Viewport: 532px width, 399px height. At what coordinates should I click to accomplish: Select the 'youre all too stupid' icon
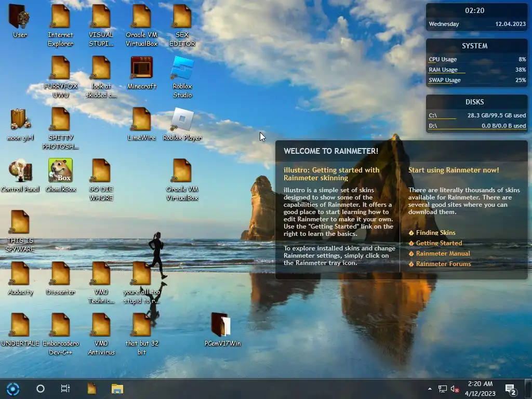click(141, 283)
